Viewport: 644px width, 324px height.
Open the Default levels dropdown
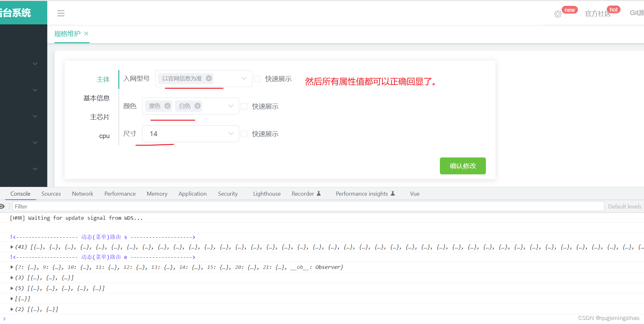point(625,206)
